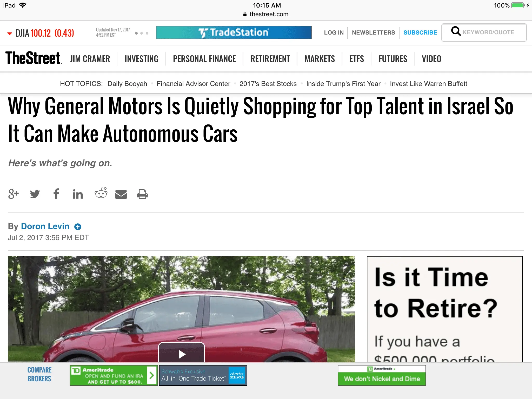Click the Subscribe link
Image resolution: width=532 pixels, height=399 pixels.
pyautogui.click(x=420, y=32)
